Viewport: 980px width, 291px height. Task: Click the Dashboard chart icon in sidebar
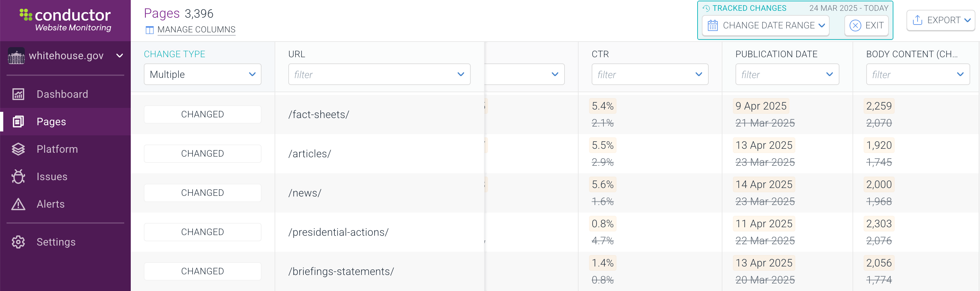[x=18, y=94]
